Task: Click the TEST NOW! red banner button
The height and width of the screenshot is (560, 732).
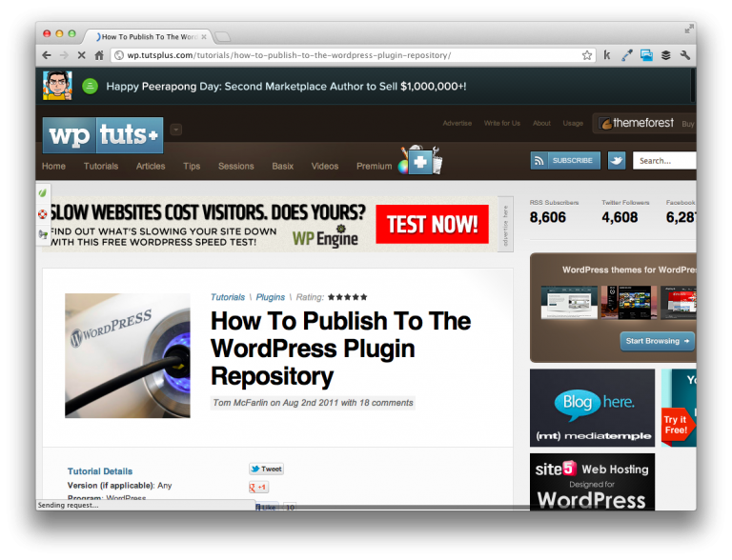Action: pyautogui.click(x=433, y=225)
